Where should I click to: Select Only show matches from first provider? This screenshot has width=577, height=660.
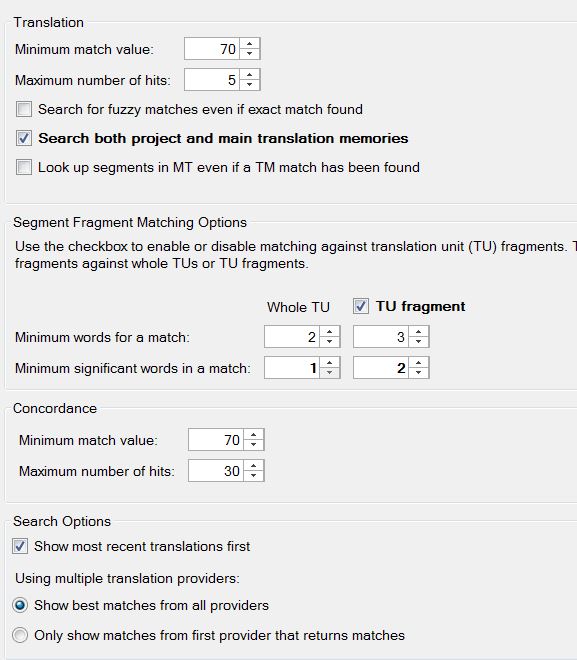tap(20, 635)
